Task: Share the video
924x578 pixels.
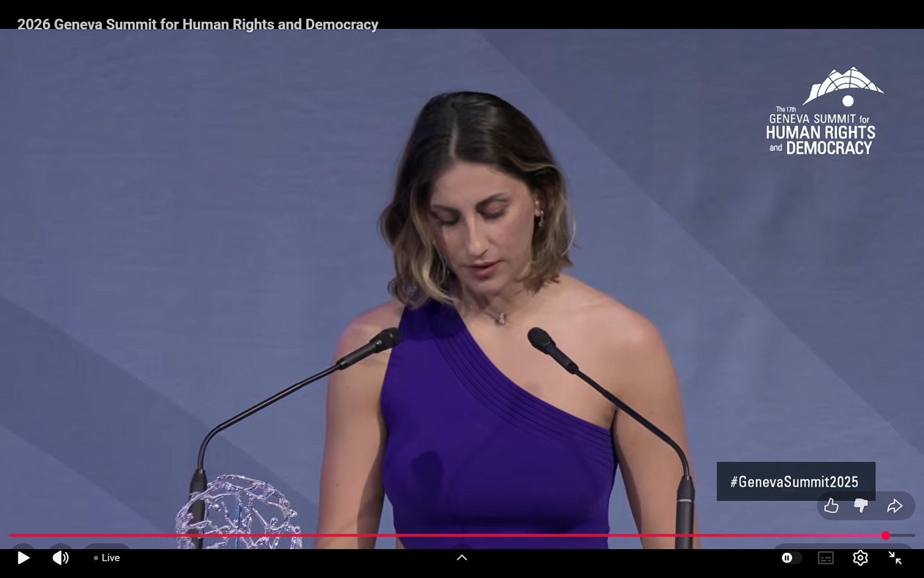Action: pos(895,506)
